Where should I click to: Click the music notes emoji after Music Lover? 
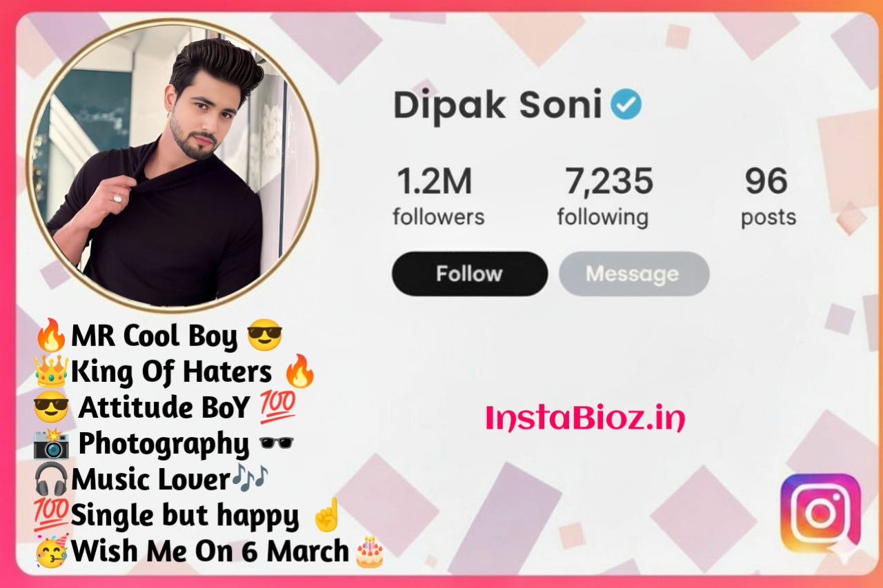point(250,478)
